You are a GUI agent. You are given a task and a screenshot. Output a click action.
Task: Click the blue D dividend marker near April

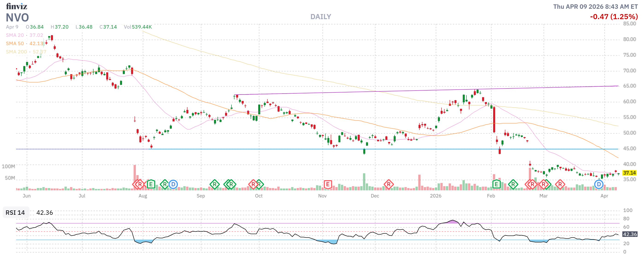pyautogui.click(x=599, y=185)
